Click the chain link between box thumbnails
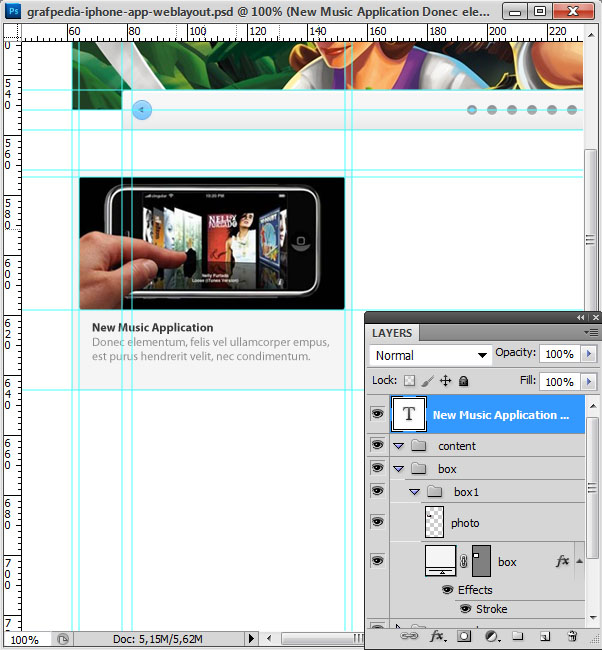The width and height of the screenshot is (602, 650). 464,561
